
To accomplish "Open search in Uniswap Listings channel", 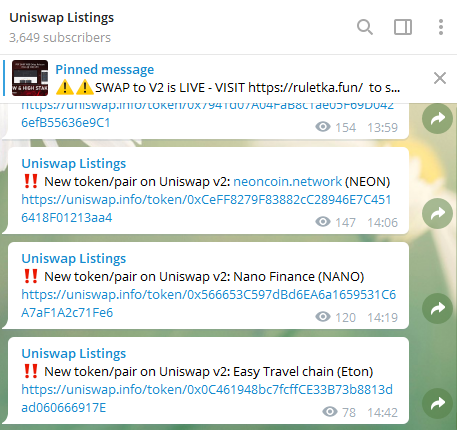I will coord(365,27).
